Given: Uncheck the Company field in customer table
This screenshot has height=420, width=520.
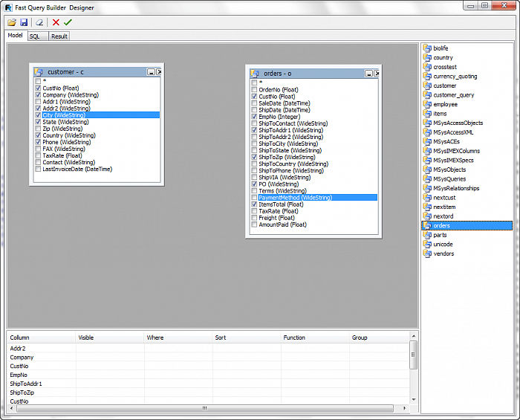Looking at the screenshot, I should pos(38,95).
